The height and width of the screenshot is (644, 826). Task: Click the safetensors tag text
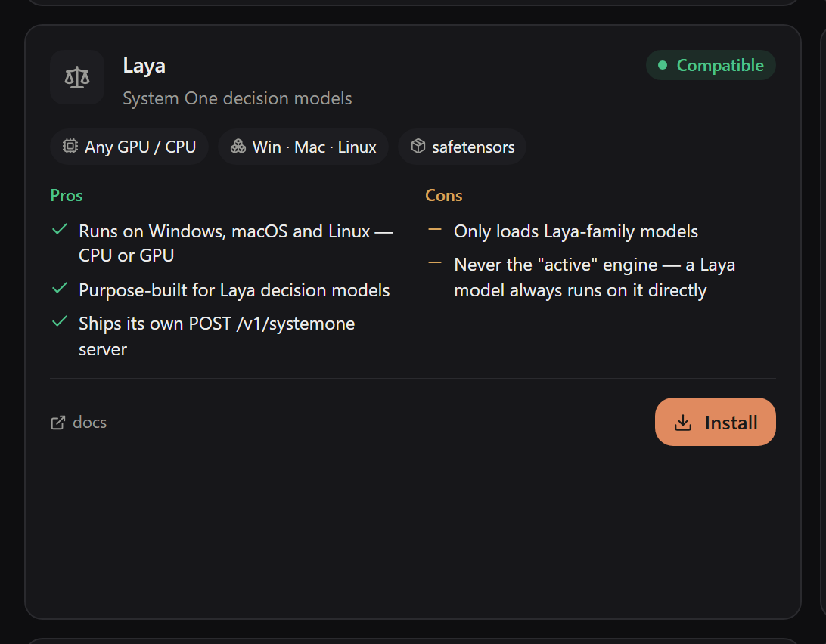(473, 147)
